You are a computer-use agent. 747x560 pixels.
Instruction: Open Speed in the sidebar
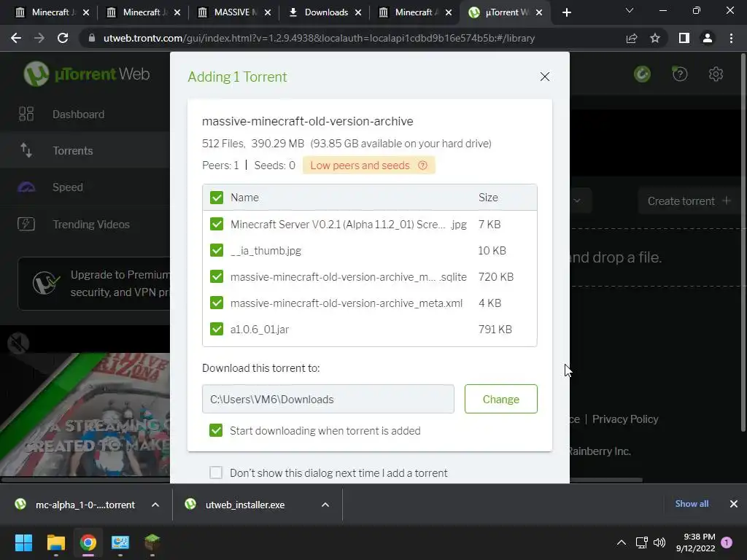[x=85, y=187]
